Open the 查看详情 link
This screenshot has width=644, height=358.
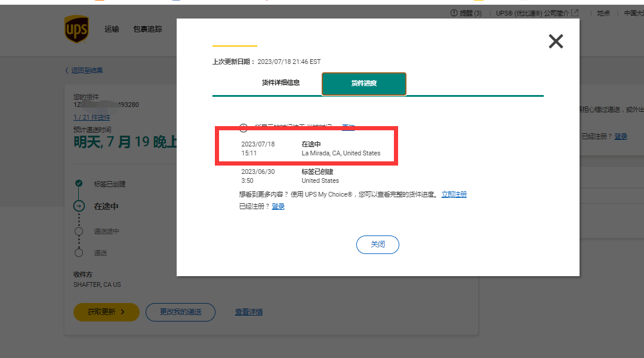pos(249,312)
